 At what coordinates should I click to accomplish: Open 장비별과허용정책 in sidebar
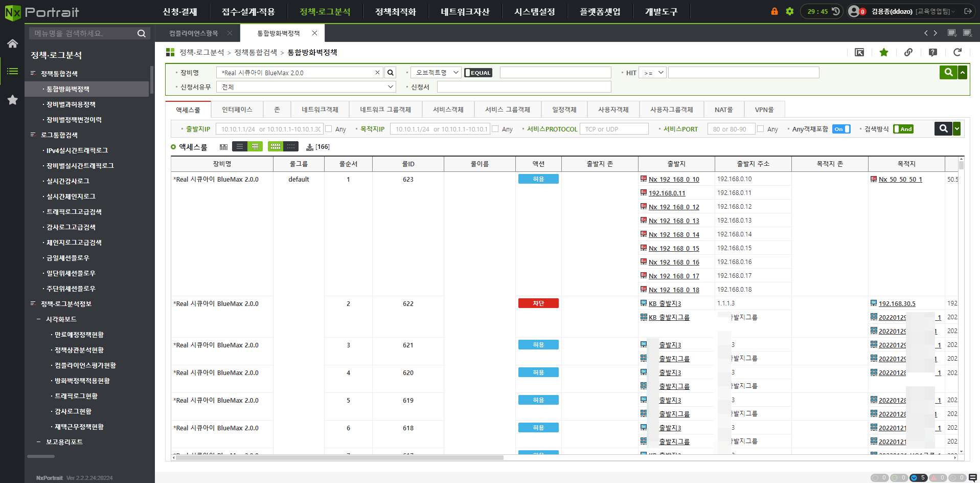(x=71, y=104)
